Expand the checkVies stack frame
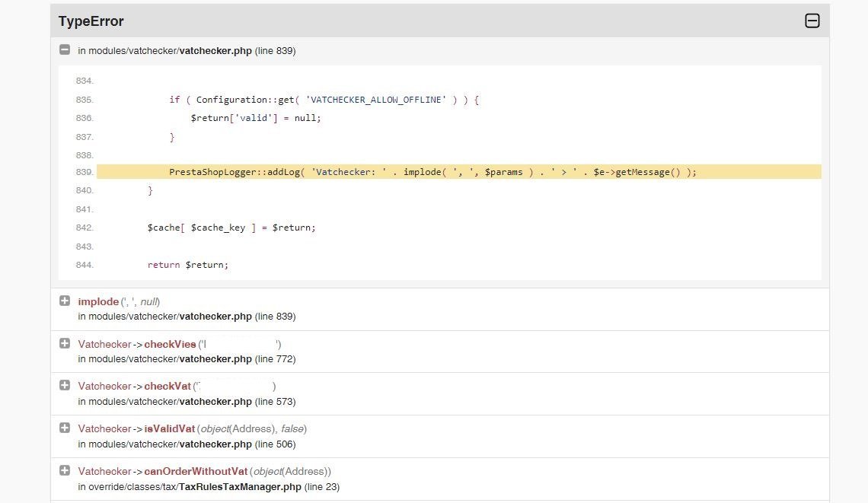868x503 pixels. 65,344
